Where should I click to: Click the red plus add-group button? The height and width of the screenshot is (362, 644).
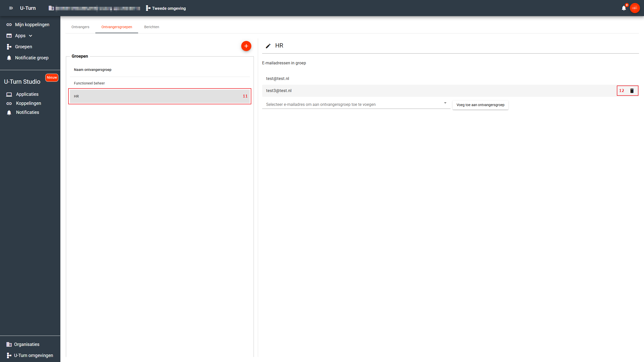[x=246, y=46]
